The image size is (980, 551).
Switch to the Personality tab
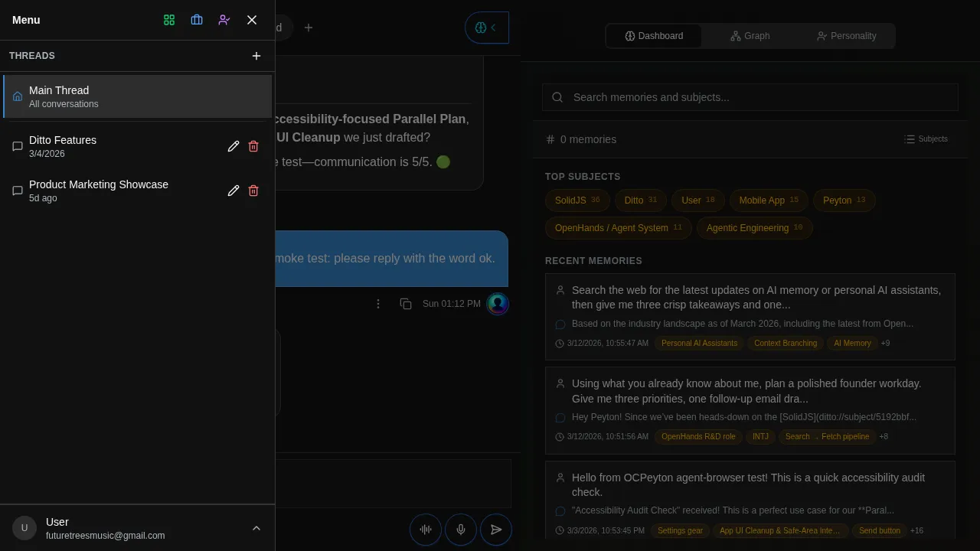pos(846,36)
